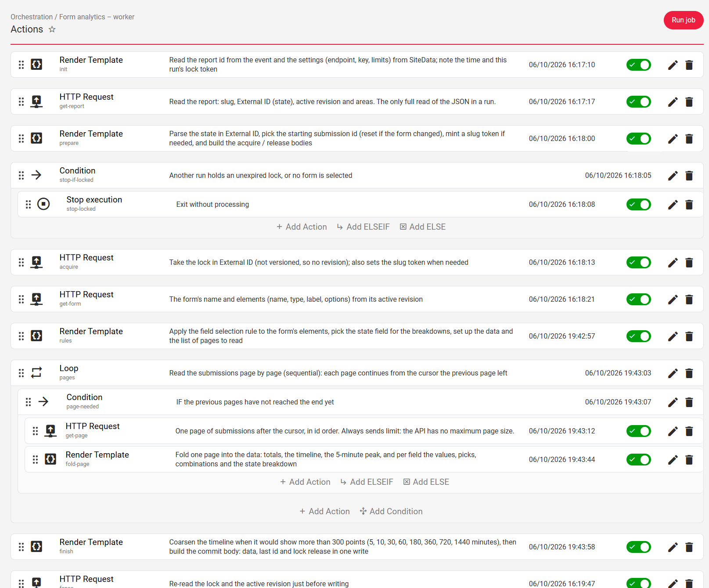Switch off the get-page request toggle
Image resolution: width=709 pixels, height=588 pixels.
(x=638, y=431)
